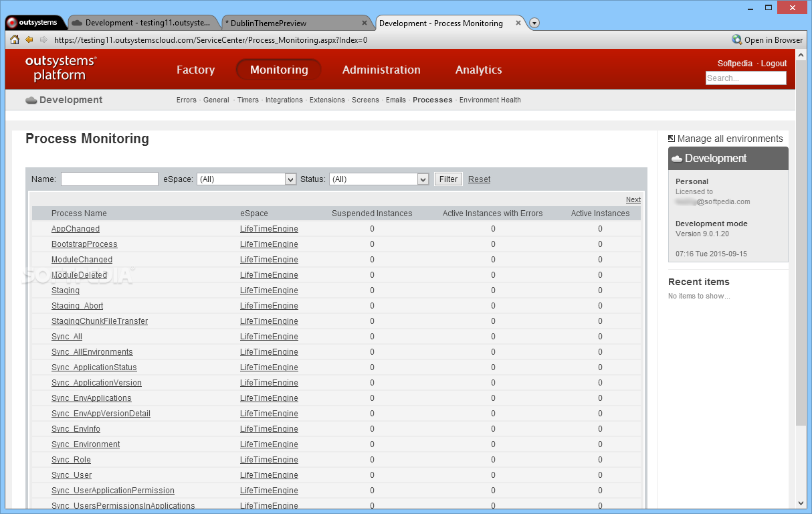Open the Administration menu

point(381,70)
